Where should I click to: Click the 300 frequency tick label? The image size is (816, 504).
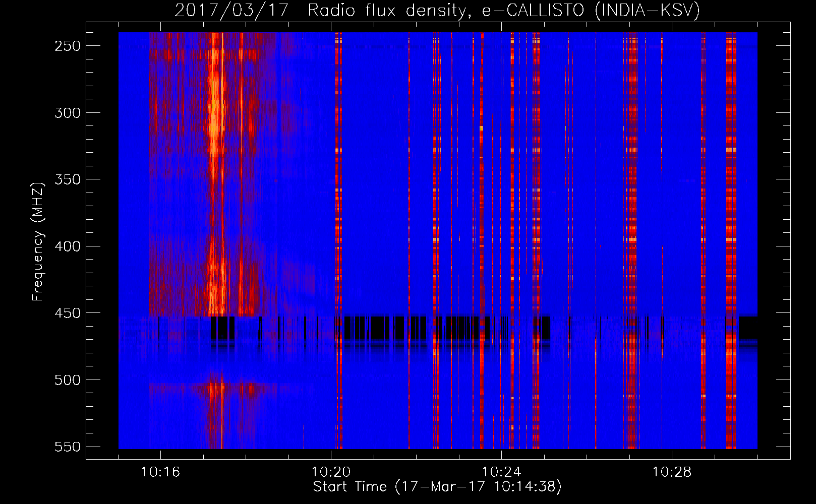68,113
